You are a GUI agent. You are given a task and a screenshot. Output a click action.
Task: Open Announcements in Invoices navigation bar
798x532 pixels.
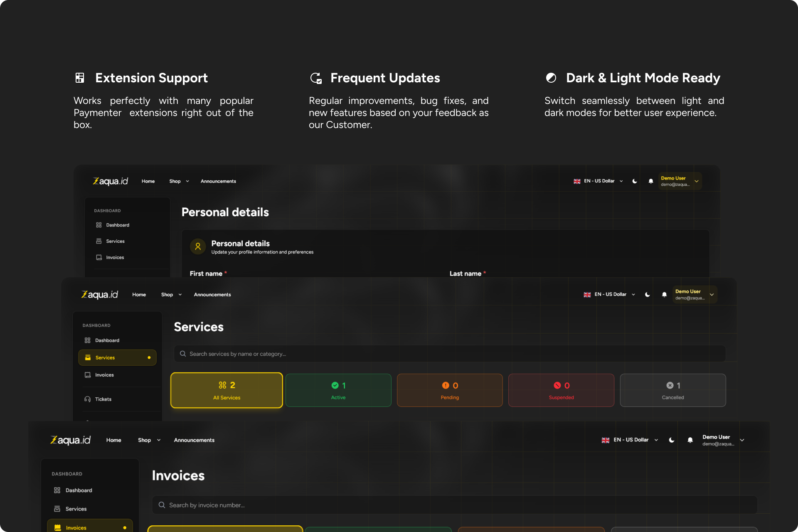[x=194, y=440]
